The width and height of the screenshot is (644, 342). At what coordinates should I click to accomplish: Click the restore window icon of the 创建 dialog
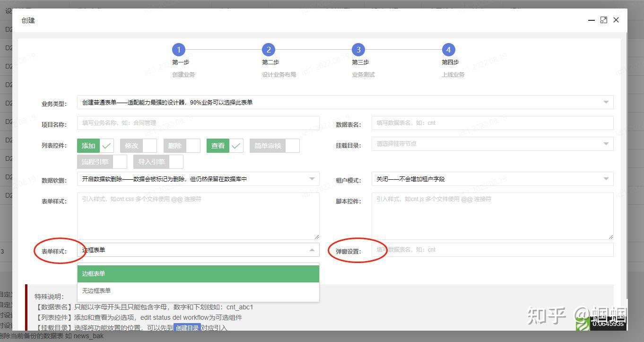pos(603,20)
